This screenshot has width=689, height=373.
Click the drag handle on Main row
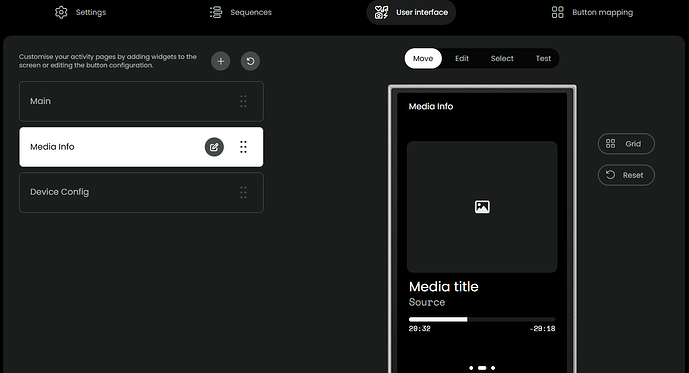243,101
